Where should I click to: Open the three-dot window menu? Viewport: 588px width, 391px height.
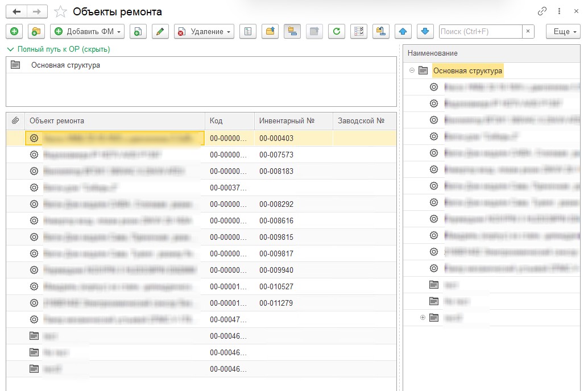tap(559, 11)
